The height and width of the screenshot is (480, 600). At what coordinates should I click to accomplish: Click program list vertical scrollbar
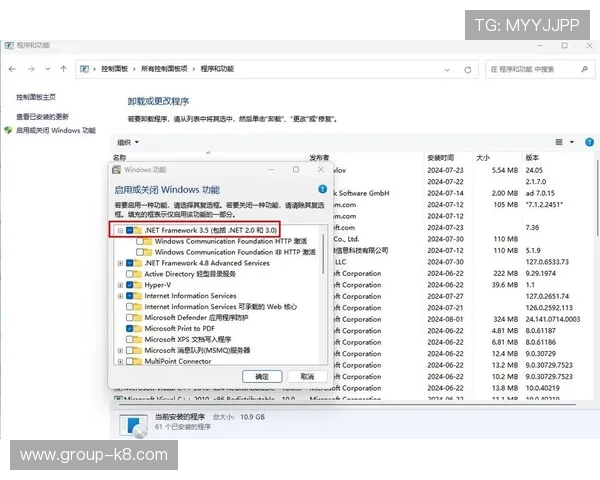coord(597,197)
